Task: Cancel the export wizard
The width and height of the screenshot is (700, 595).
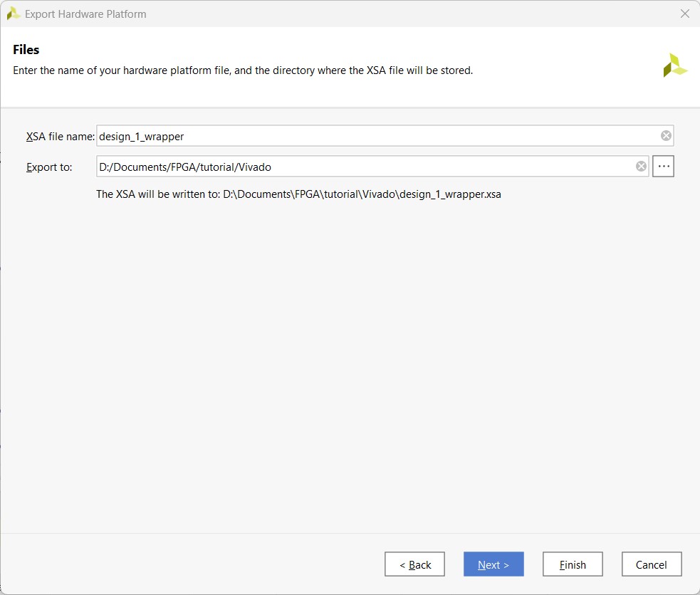Action: coord(652,564)
